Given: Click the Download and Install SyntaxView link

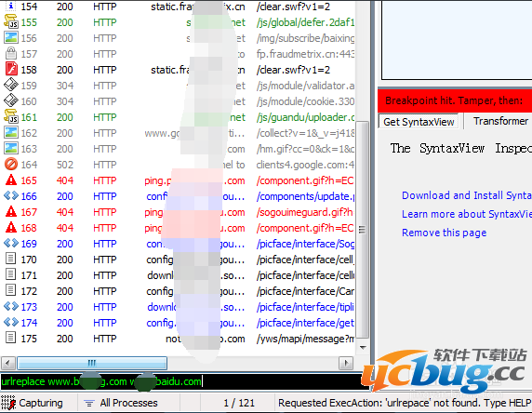Looking at the screenshot, I should point(467,195).
